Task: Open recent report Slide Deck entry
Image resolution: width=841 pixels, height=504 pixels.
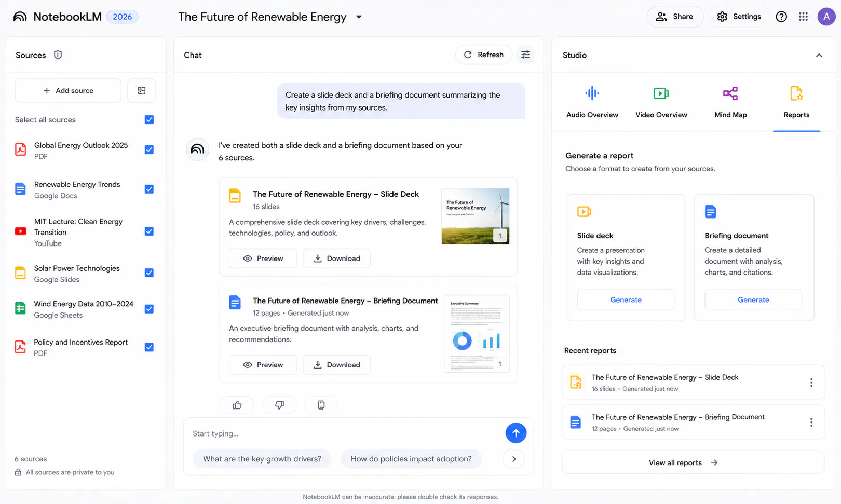Action: [693, 383]
